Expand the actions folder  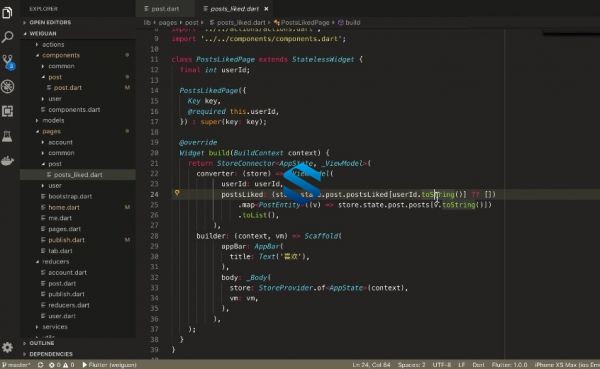click(53, 44)
